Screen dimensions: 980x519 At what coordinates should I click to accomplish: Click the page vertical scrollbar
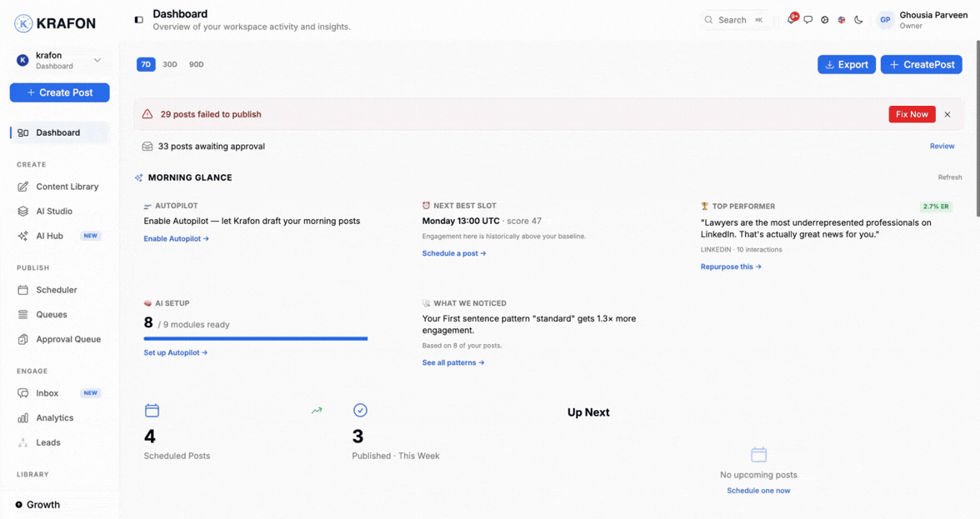point(977,128)
